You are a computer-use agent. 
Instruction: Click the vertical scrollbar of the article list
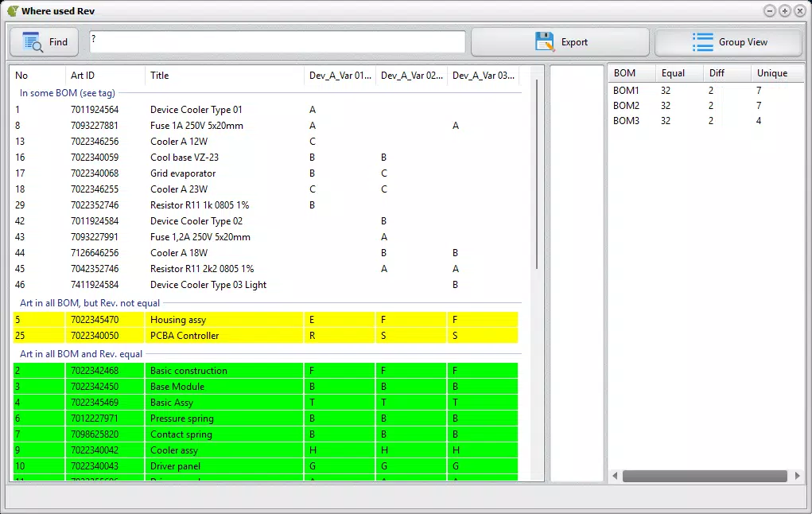coord(537,173)
